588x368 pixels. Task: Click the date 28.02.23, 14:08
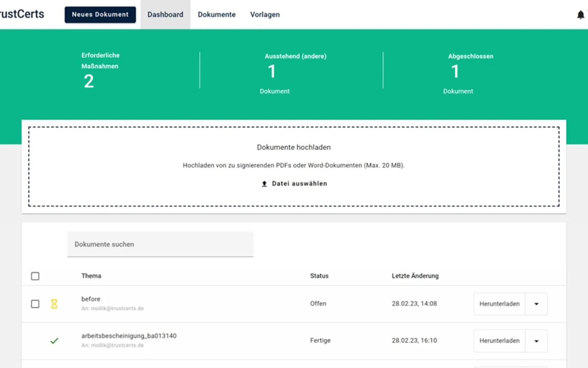(x=414, y=304)
